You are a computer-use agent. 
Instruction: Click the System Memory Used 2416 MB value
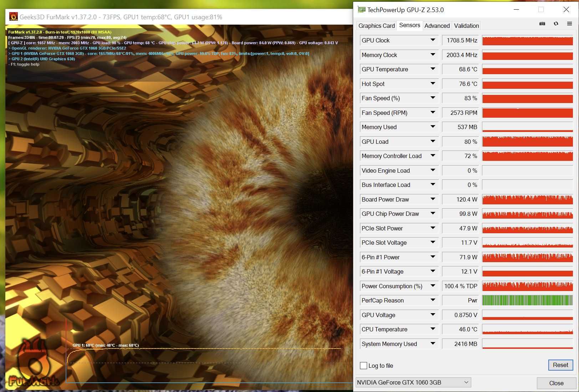tap(461, 344)
